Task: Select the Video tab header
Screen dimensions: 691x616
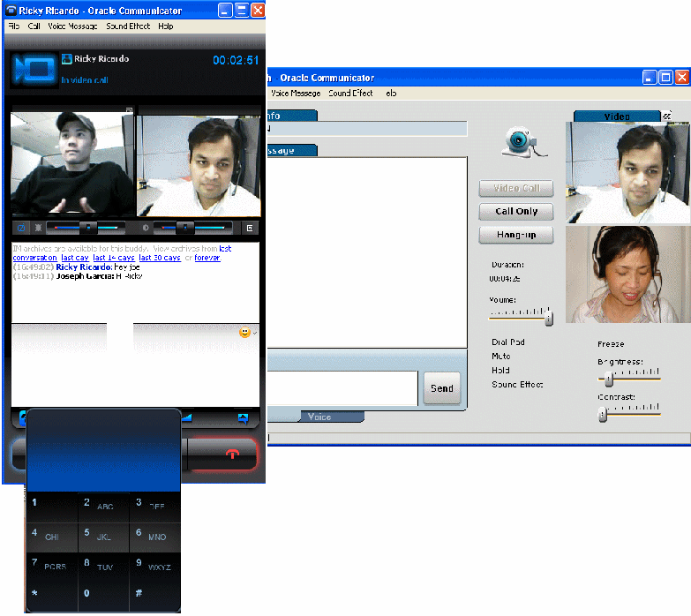Action: pyautogui.click(x=617, y=116)
